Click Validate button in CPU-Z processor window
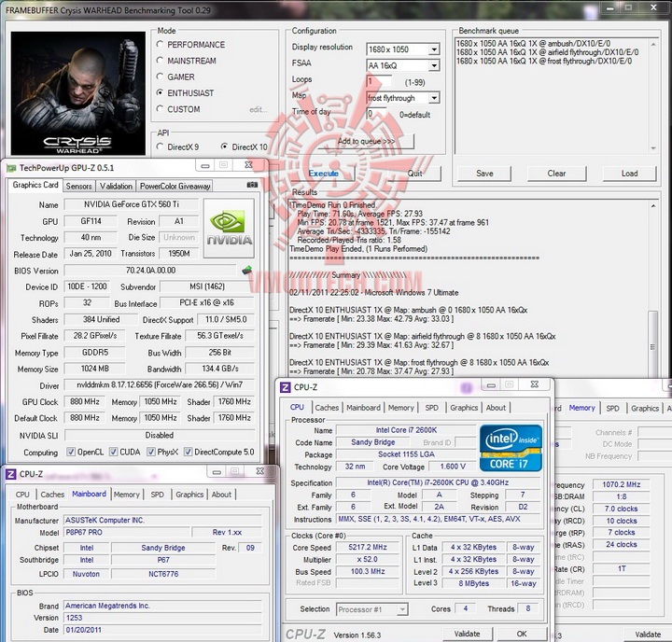The height and width of the screenshot is (642, 672). tap(468, 634)
